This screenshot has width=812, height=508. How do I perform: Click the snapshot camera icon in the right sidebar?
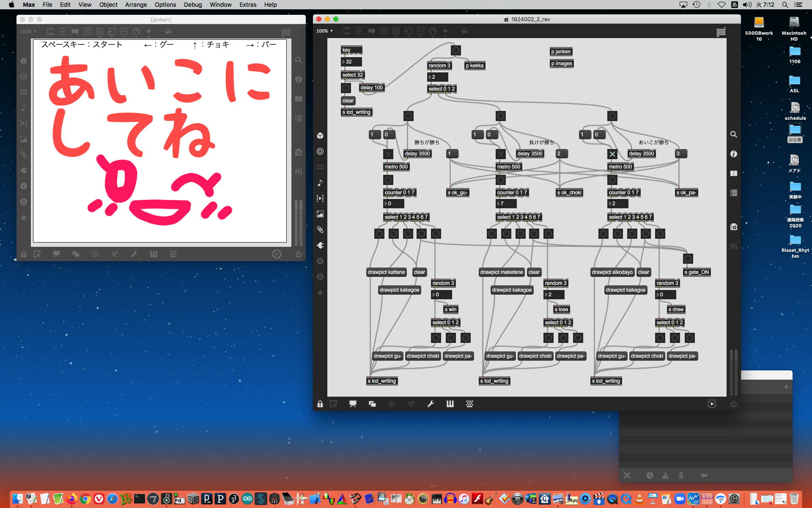[x=734, y=227]
